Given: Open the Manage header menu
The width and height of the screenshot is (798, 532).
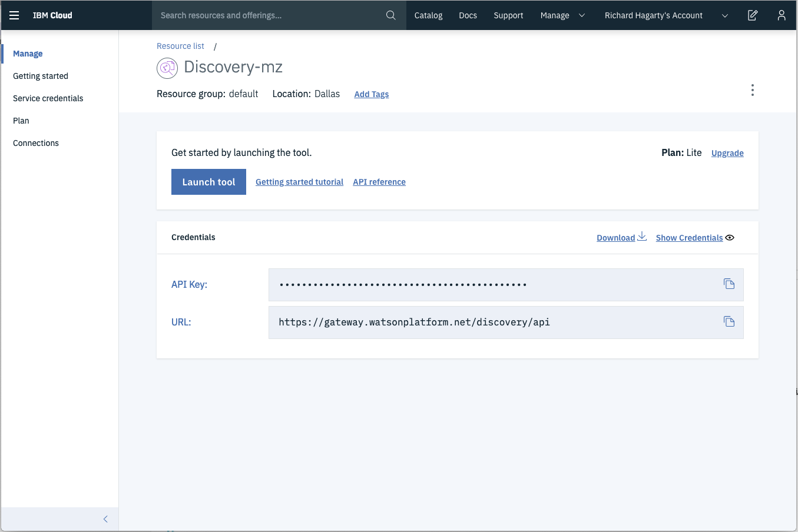Looking at the screenshot, I should pyautogui.click(x=555, y=15).
